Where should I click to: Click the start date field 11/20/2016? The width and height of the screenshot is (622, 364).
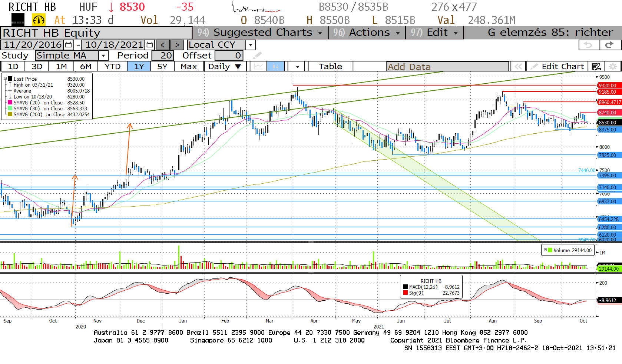pyautogui.click(x=33, y=45)
